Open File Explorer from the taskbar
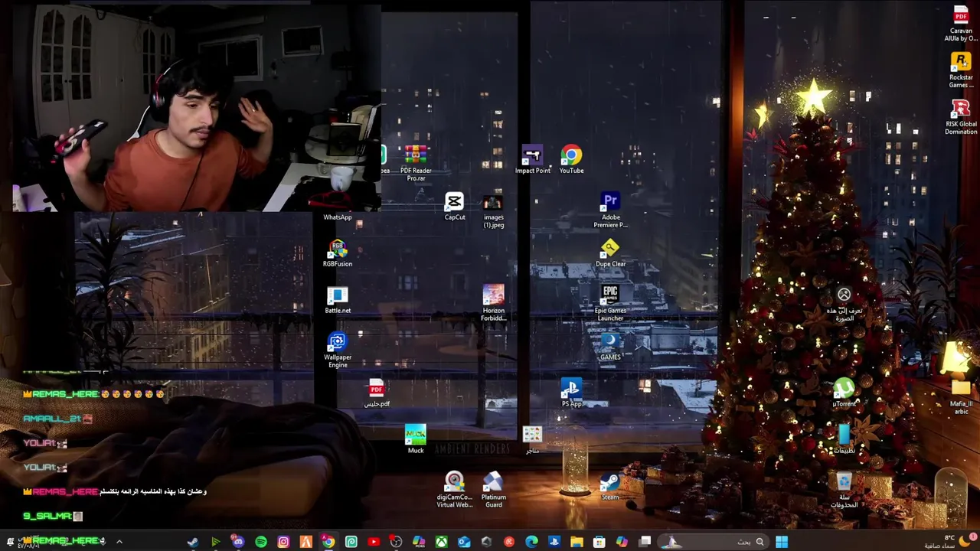 pos(577,542)
